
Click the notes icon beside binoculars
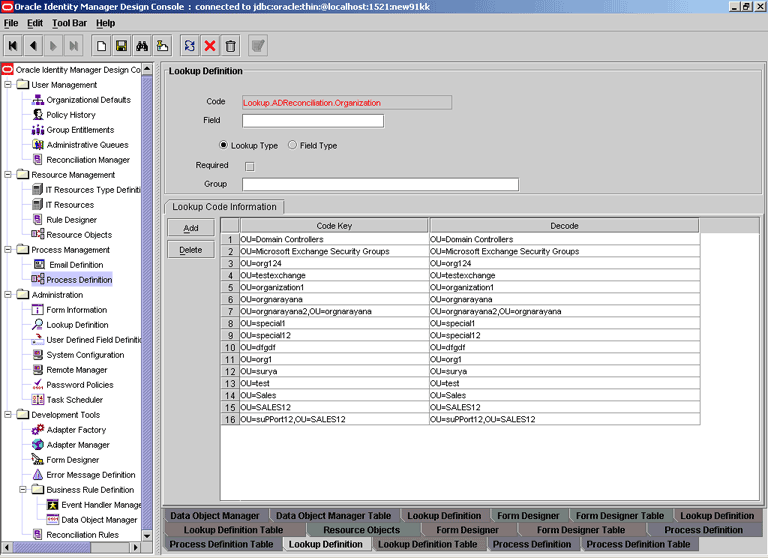(x=162, y=46)
